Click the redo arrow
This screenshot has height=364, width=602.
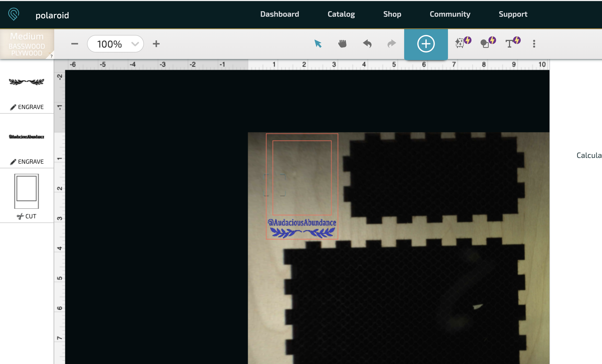coord(391,44)
